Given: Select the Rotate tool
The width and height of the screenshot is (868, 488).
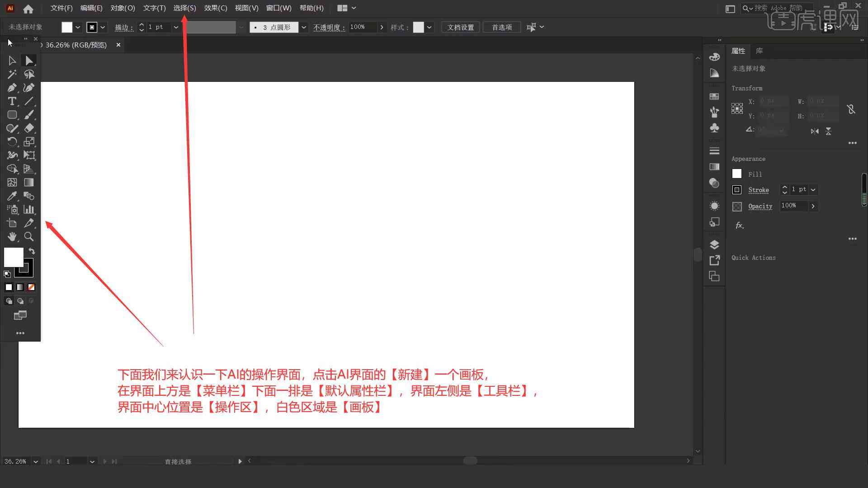Looking at the screenshot, I should click(x=12, y=141).
